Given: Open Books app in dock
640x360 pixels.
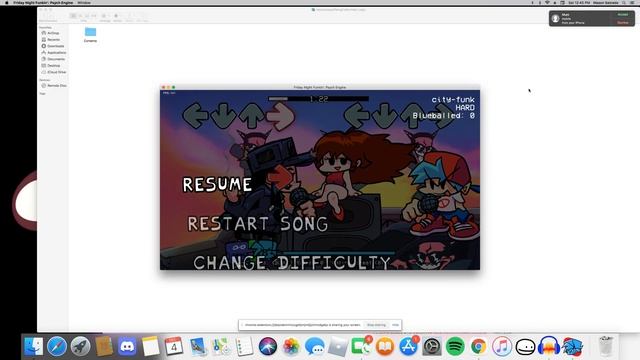Looking at the screenshot, I should 384,347.
